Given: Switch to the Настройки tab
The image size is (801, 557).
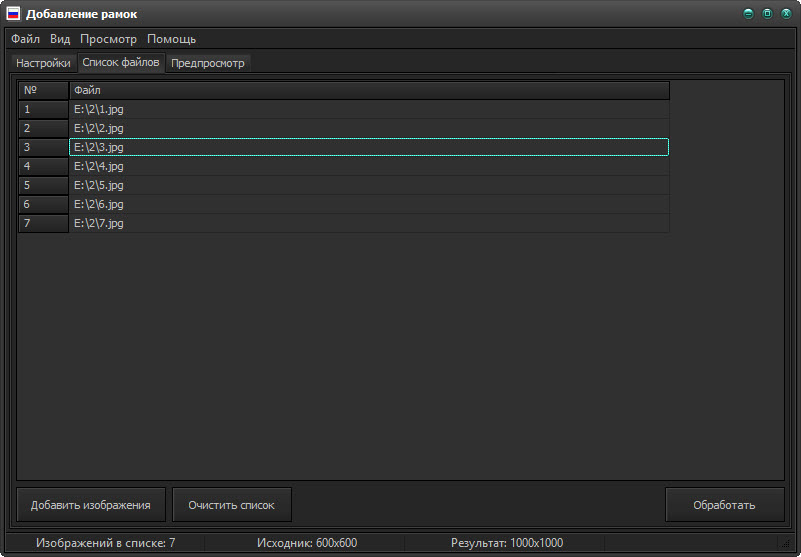Looking at the screenshot, I should 43,63.
